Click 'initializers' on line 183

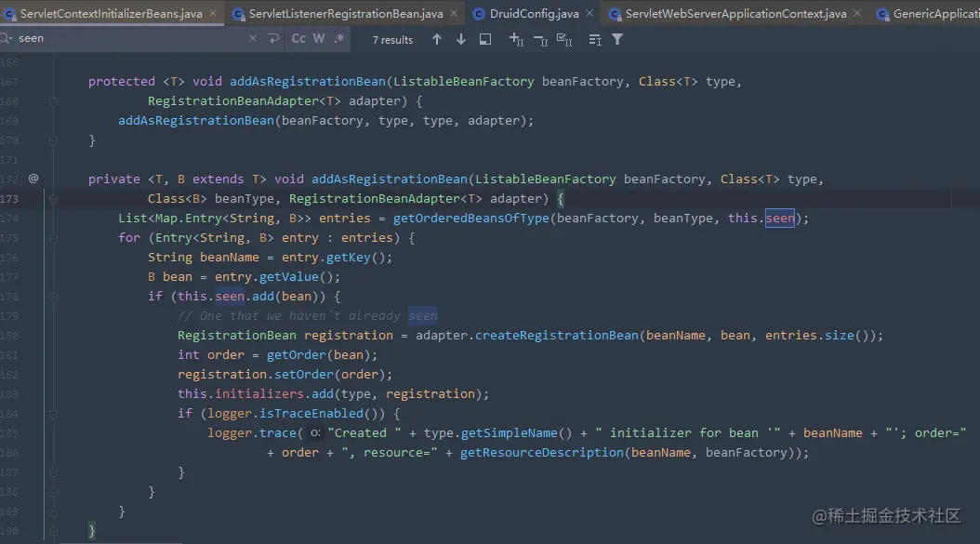click(x=259, y=394)
